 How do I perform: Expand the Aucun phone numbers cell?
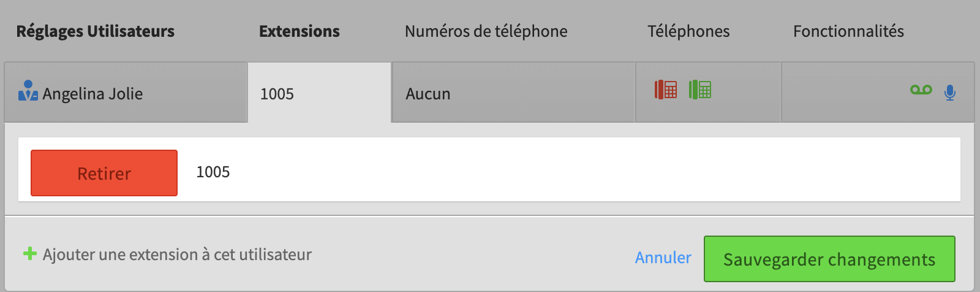pos(514,92)
